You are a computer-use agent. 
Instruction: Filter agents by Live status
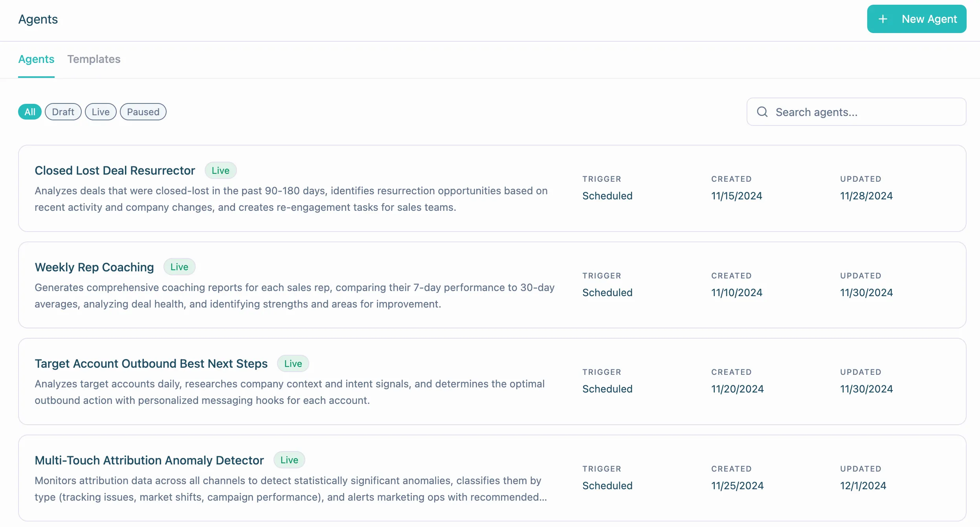pos(101,112)
